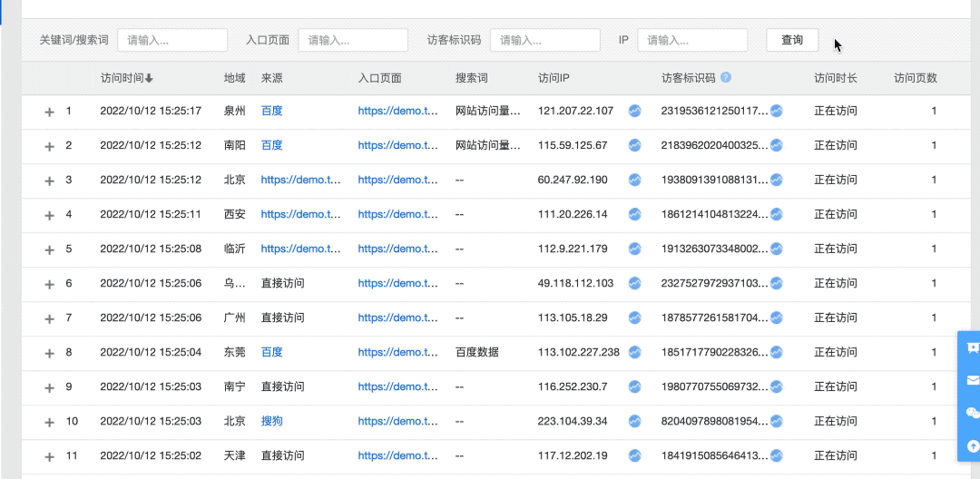The height and width of the screenshot is (479, 980).
Task: Click the 查询 search button
Action: (x=792, y=40)
